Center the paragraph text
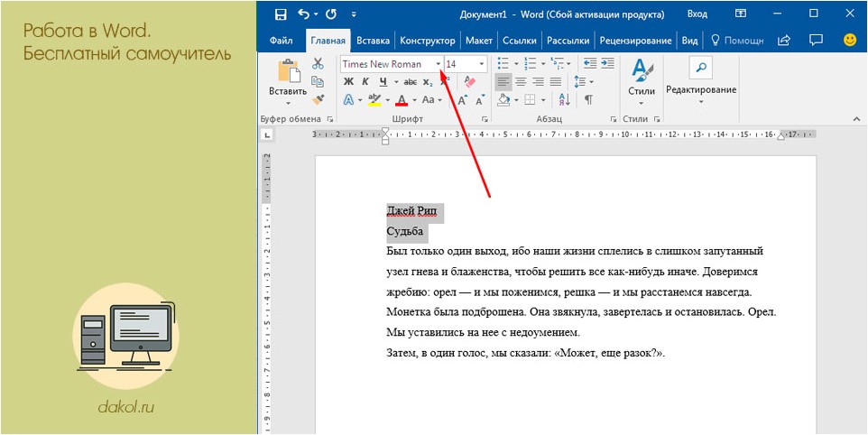 click(521, 82)
